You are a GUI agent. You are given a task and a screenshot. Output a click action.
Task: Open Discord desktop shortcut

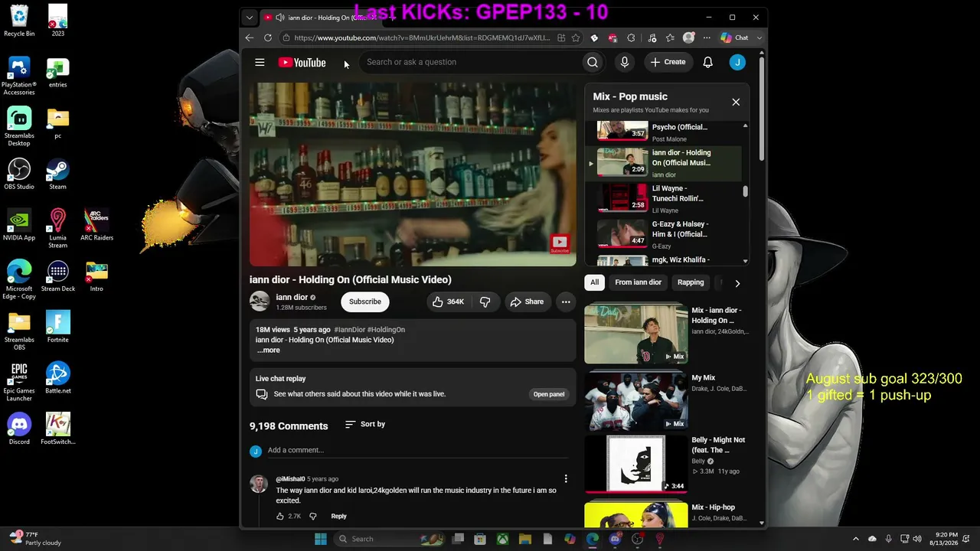(x=19, y=429)
